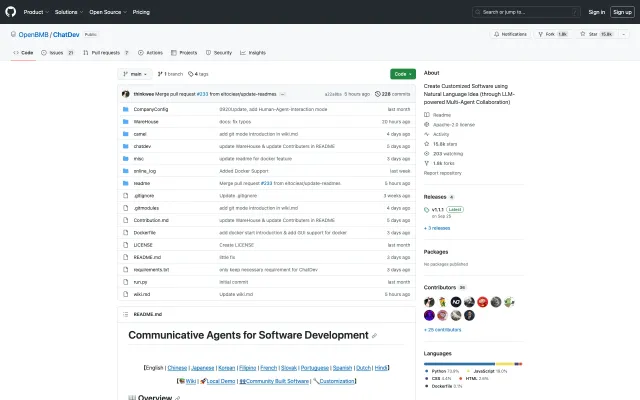The image size is (640, 400).
Task: Switch to the Pull requests tab
Action: 106,53
